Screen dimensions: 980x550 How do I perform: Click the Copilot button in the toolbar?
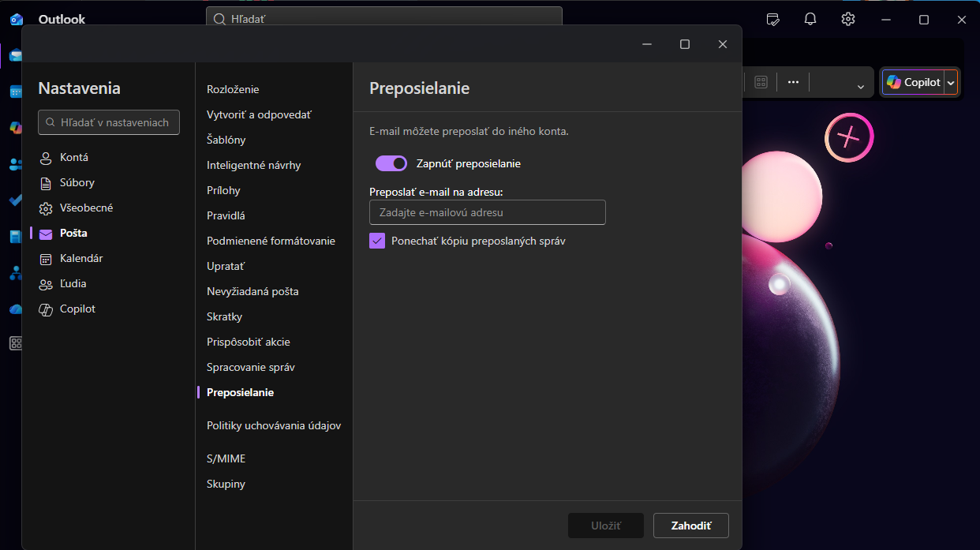point(913,82)
